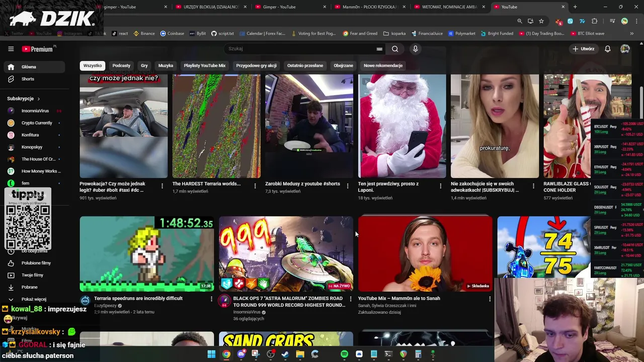The height and width of the screenshot is (362, 644).
Task: Switch to URZĘDY BLOKUJĄ DZIAŁALNOŚ browser tab
Action: (x=211, y=7)
